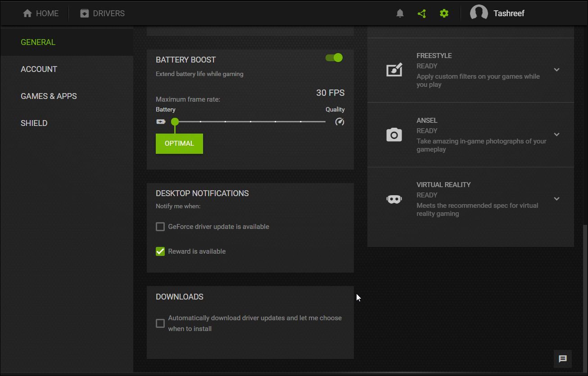This screenshot has width=588, height=376.
Task: Click the battery icon beside the slider
Action: click(x=161, y=121)
